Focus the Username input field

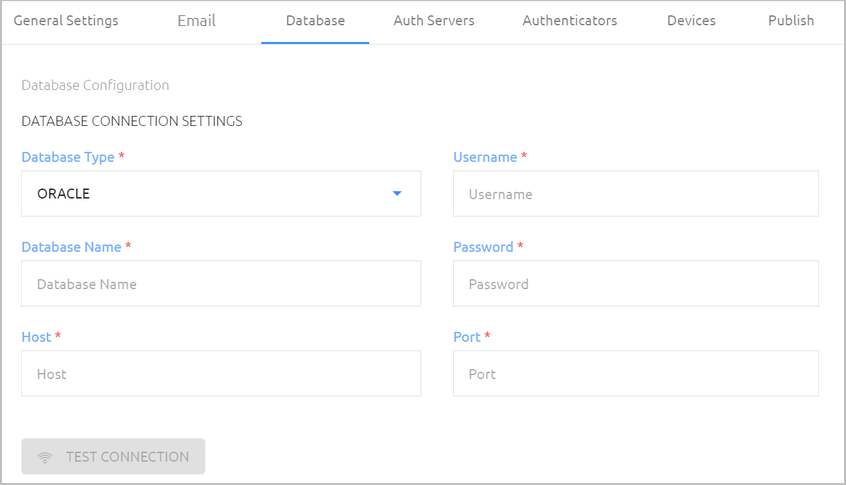tap(636, 194)
